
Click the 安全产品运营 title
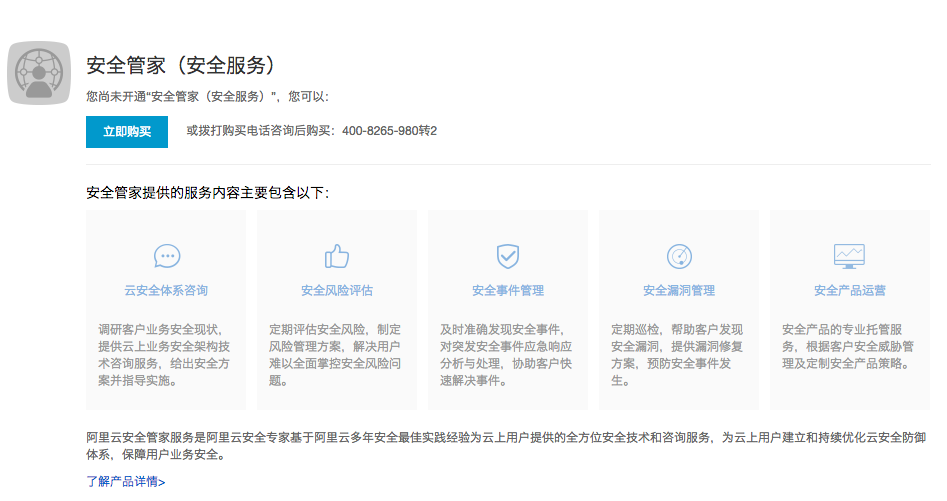[850, 290]
